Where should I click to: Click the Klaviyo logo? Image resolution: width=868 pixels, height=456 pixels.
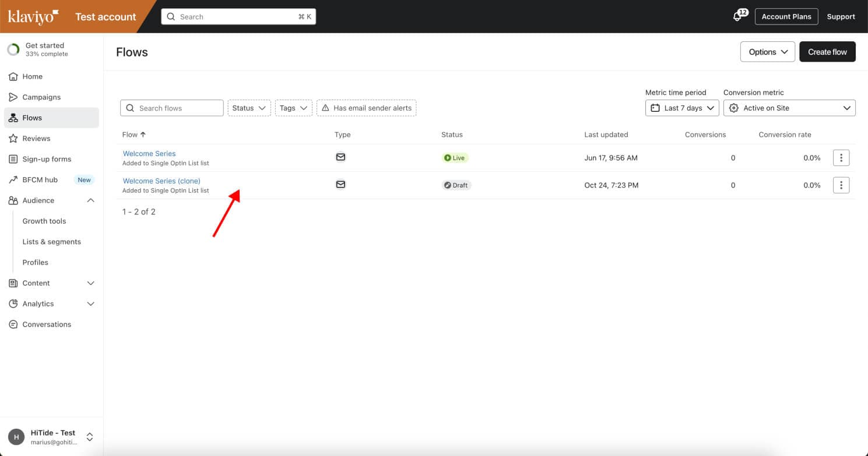tap(33, 16)
